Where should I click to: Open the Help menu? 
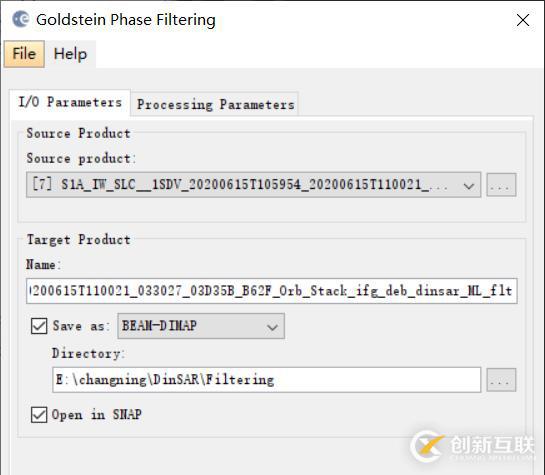pyautogui.click(x=71, y=54)
